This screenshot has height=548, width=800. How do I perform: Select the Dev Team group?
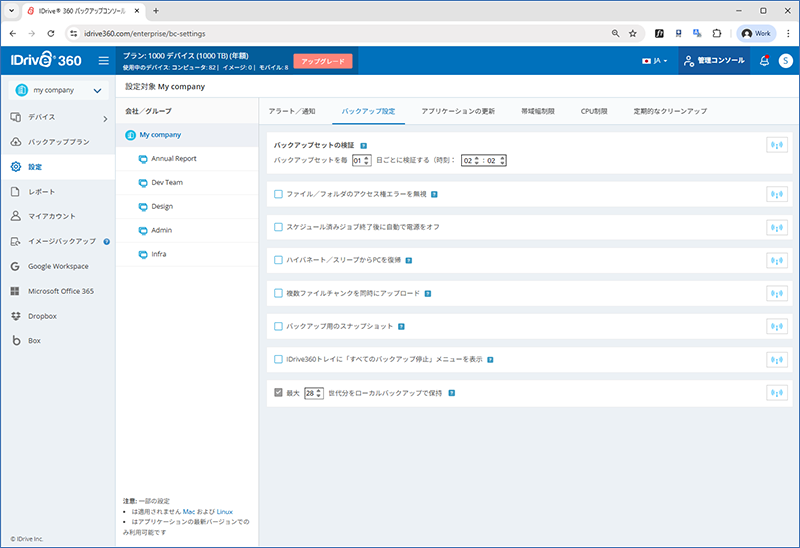tap(166, 183)
